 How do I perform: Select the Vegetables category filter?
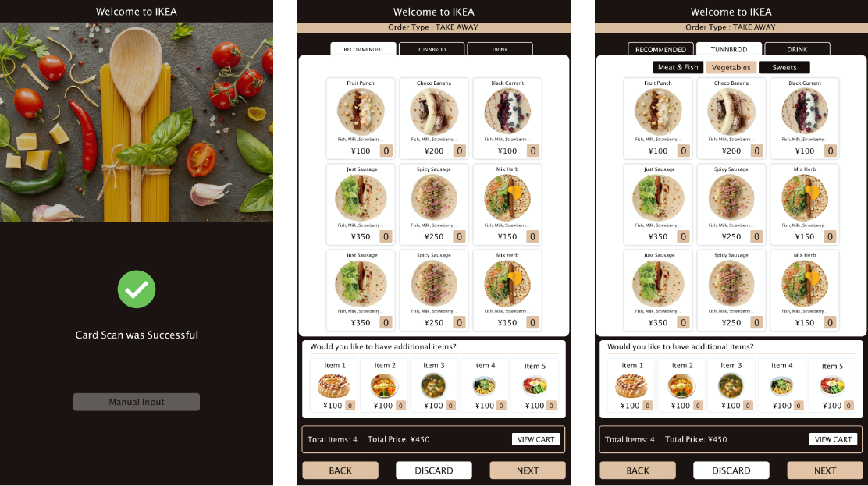point(731,67)
